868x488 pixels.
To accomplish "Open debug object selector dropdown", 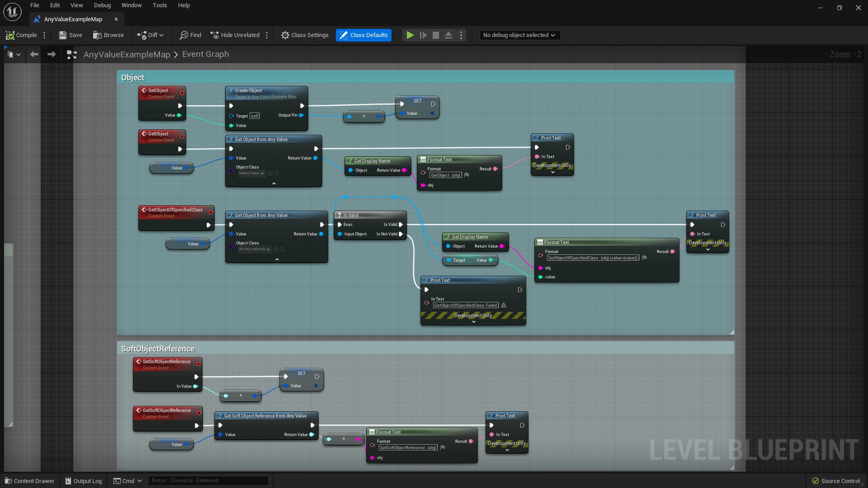I will point(519,35).
